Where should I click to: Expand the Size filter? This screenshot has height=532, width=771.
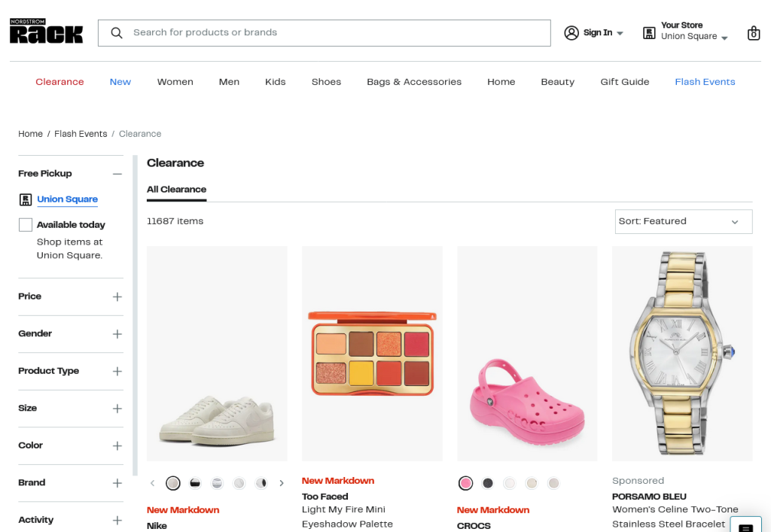[117, 409]
